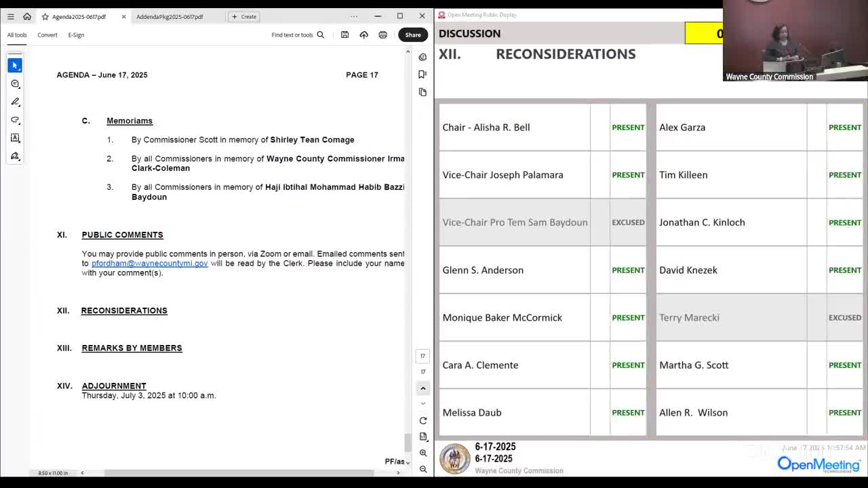
Task: Click the DISCUSSION label in Open Meeting display
Action: [x=469, y=33]
